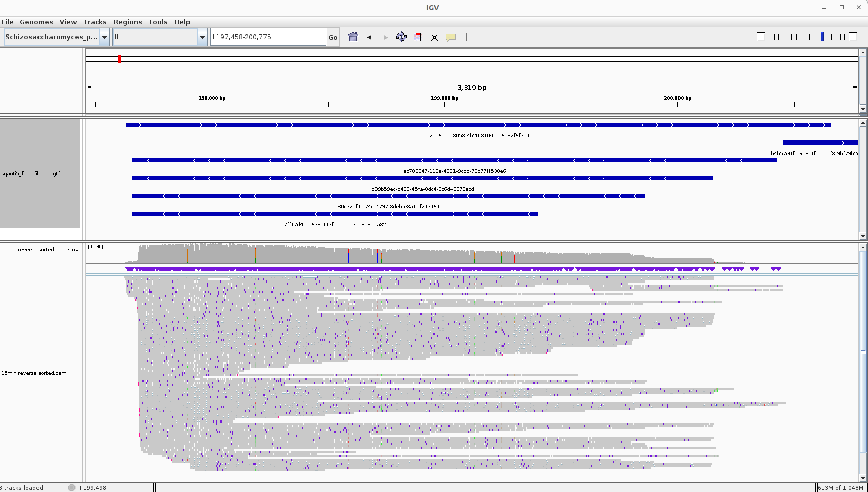Click the red locus marker on chromosome ideogram

[120, 59]
